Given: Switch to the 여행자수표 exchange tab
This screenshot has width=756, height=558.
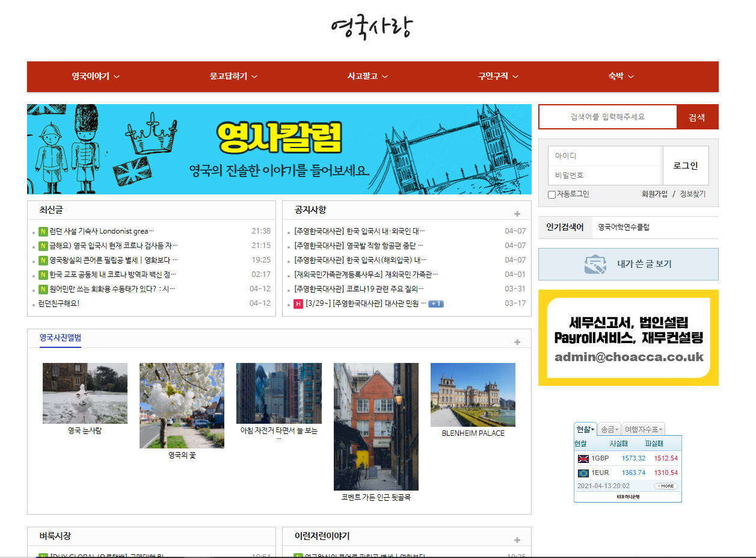Looking at the screenshot, I should [x=643, y=429].
